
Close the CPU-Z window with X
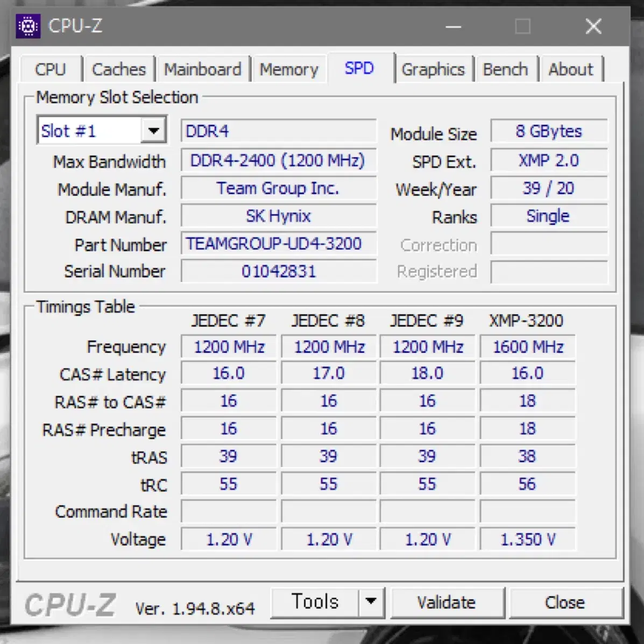coord(593,26)
